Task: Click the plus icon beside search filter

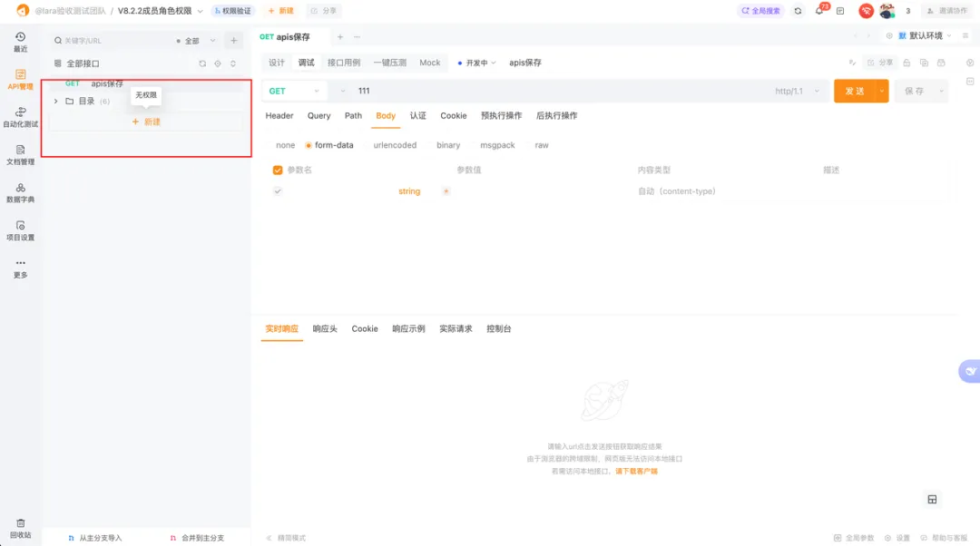Action: (x=234, y=41)
